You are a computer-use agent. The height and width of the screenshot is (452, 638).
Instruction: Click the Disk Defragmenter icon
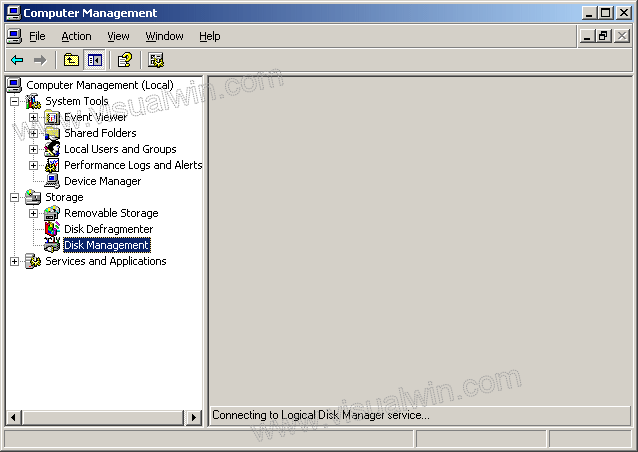point(52,229)
